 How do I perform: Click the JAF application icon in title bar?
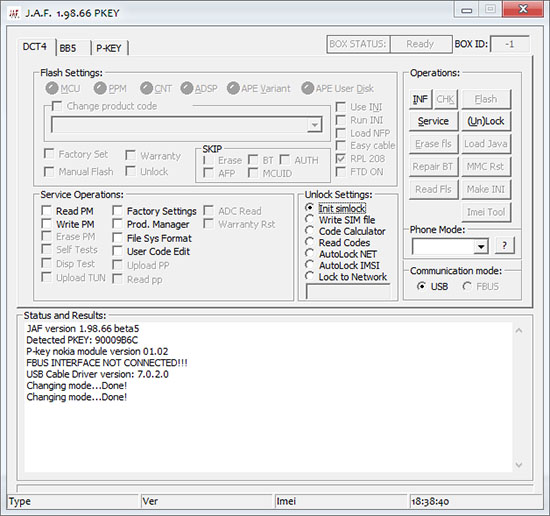[14, 14]
